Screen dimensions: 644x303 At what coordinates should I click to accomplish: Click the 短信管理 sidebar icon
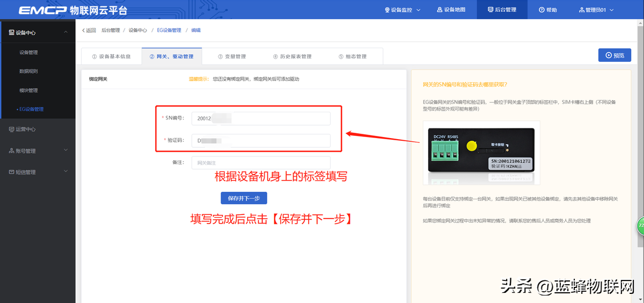pos(12,172)
